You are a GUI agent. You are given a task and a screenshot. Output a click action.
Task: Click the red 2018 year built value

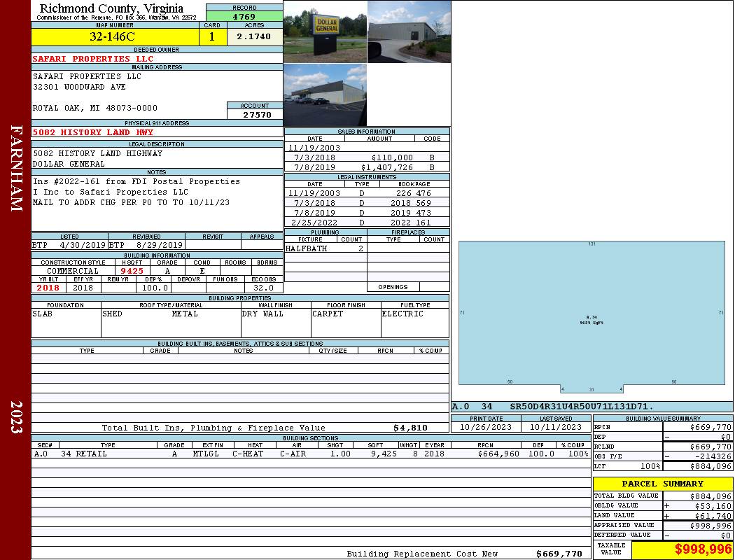pyautogui.click(x=48, y=288)
